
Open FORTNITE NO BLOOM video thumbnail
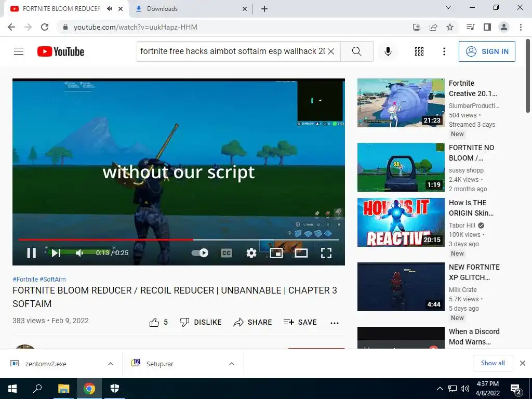pyautogui.click(x=401, y=167)
